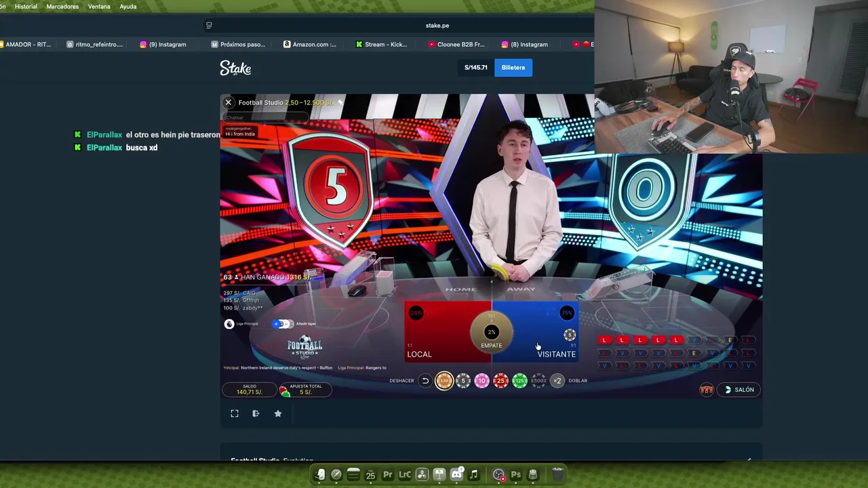The height and width of the screenshot is (488, 868).
Task: Launch Photoshop from the Dock
Action: pyautogui.click(x=516, y=474)
